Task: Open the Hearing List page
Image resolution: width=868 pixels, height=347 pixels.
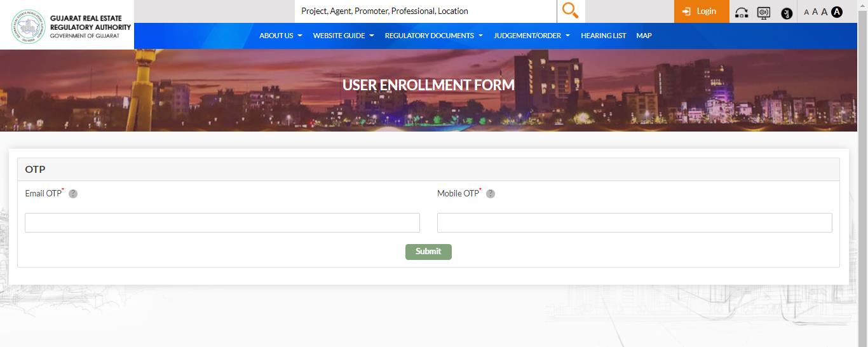Action: (x=603, y=36)
